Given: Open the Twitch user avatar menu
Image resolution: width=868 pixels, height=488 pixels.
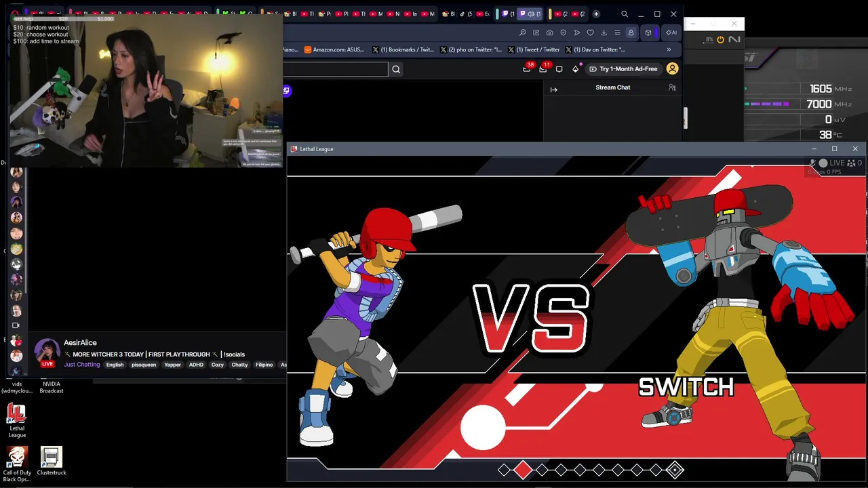Looking at the screenshot, I should 672,68.
